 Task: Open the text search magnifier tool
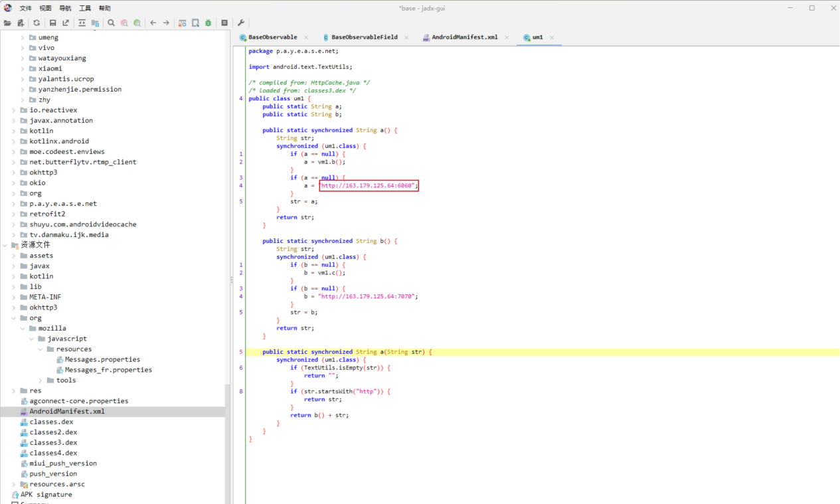coord(112,23)
